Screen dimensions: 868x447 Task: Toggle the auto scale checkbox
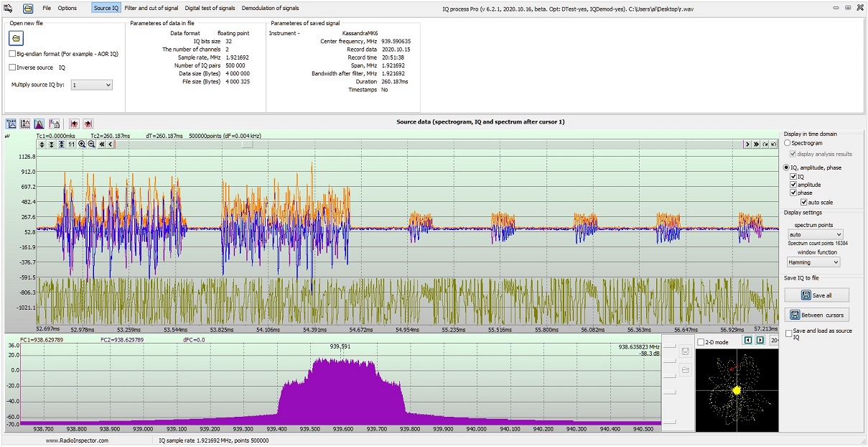(803, 203)
